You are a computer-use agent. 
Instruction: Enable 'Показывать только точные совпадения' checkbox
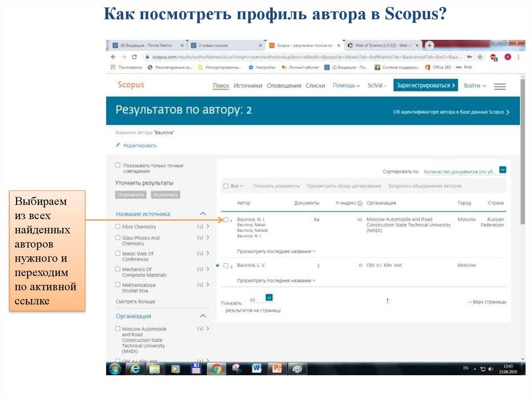point(118,166)
